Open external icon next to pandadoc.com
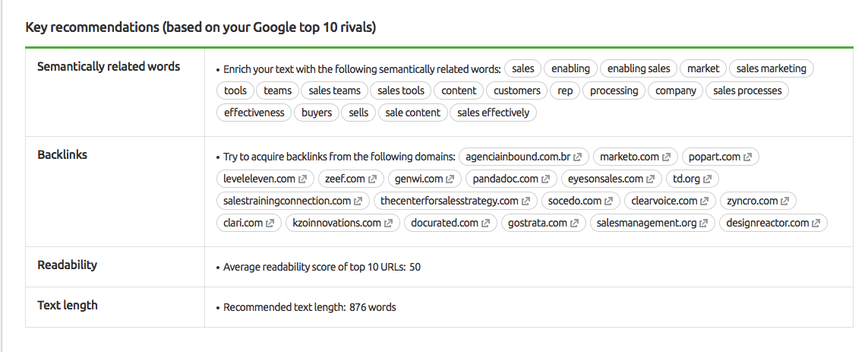The height and width of the screenshot is (352, 868). tap(545, 179)
